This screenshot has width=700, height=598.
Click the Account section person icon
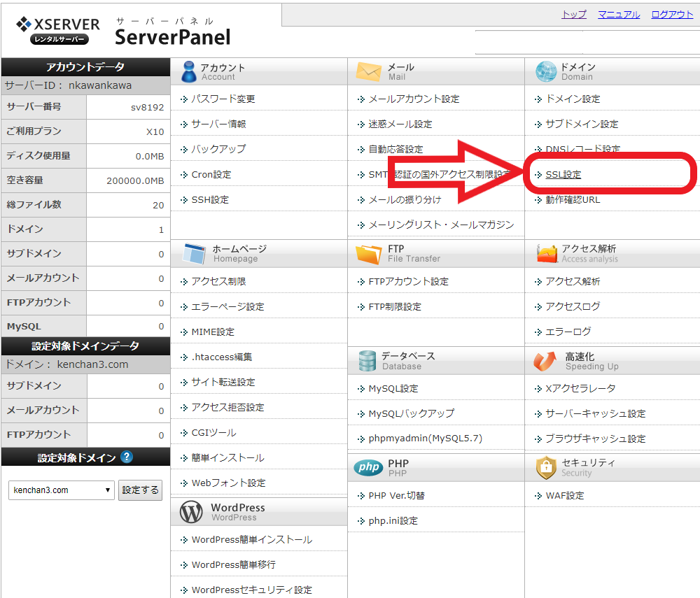tap(189, 72)
